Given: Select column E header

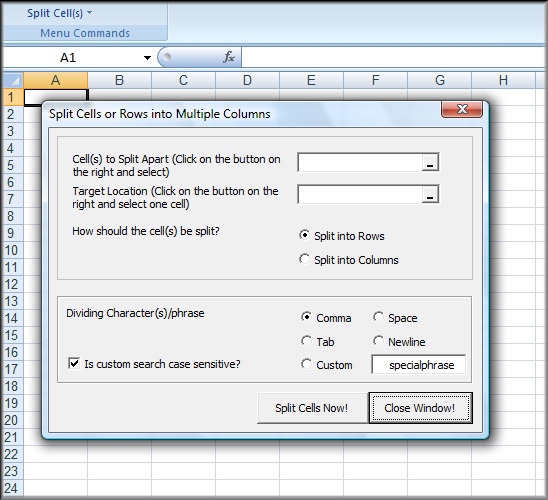Looking at the screenshot, I should coord(311,80).
